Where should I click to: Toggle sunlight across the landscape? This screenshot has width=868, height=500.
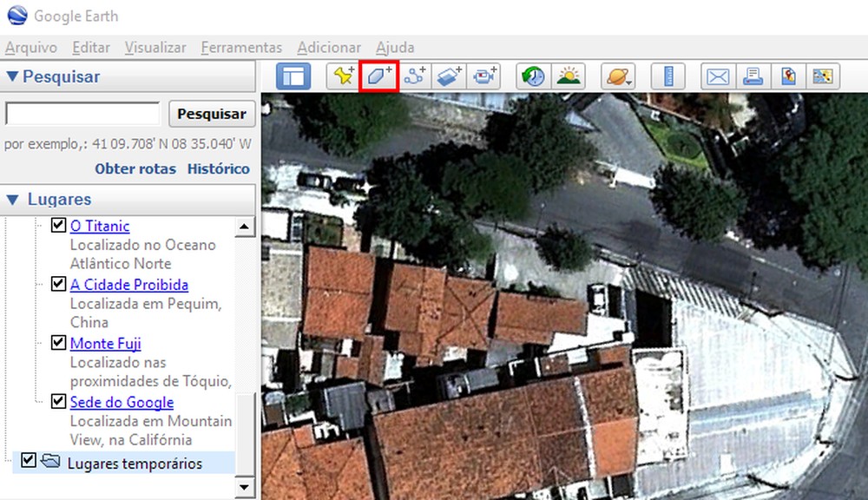(568, 76)
